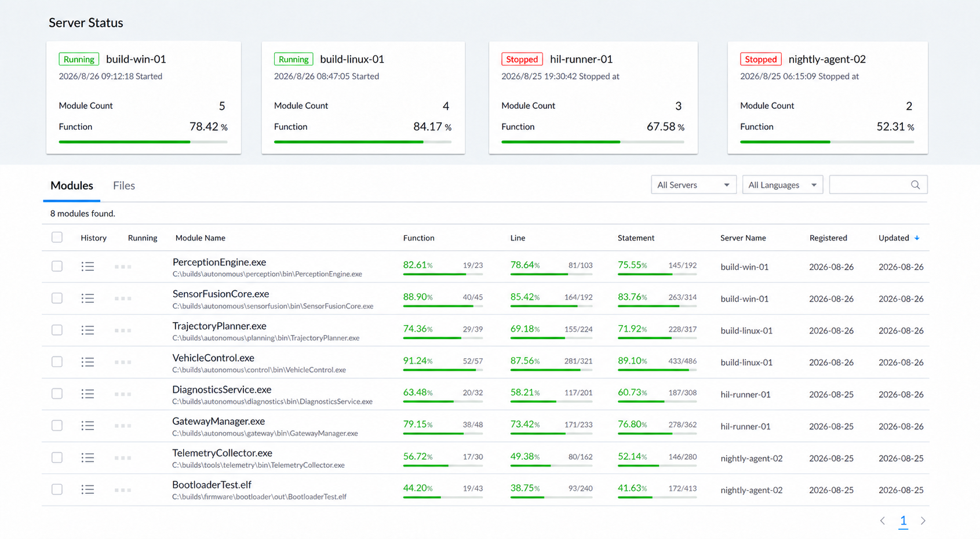980x539 pixels.
Task: Open the hil-runner-01 server card
Action: pyautogui.click(x=593, y=97)
